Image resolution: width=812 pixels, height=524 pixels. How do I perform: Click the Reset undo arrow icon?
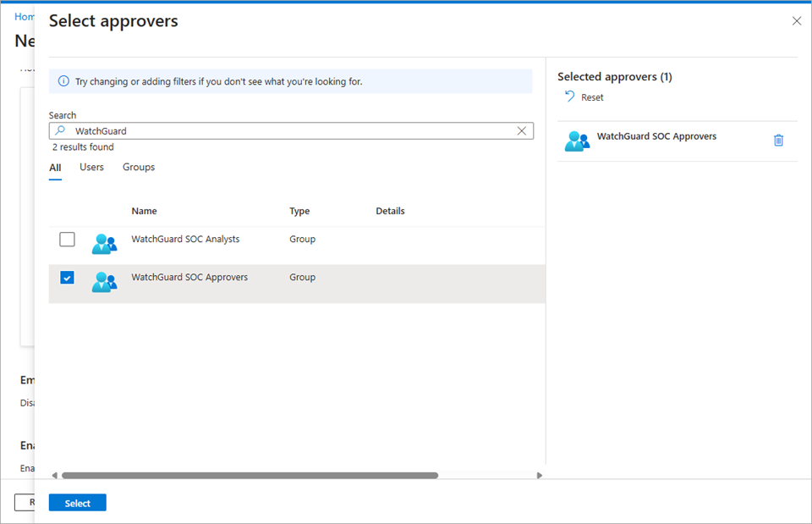pyautogui.click(x=569, y=97)
